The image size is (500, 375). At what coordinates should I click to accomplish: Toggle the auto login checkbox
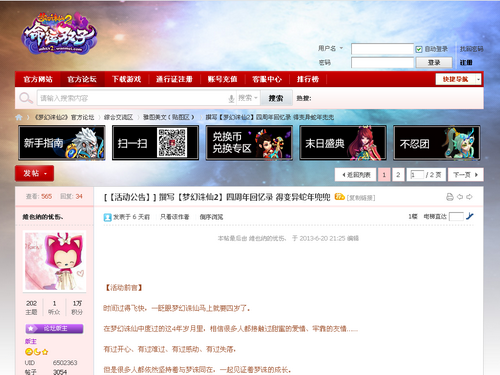[419, 49]
